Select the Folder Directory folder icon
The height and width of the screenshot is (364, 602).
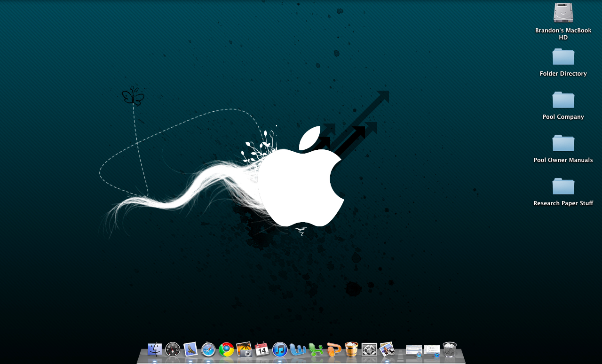(x=563, y=56)
